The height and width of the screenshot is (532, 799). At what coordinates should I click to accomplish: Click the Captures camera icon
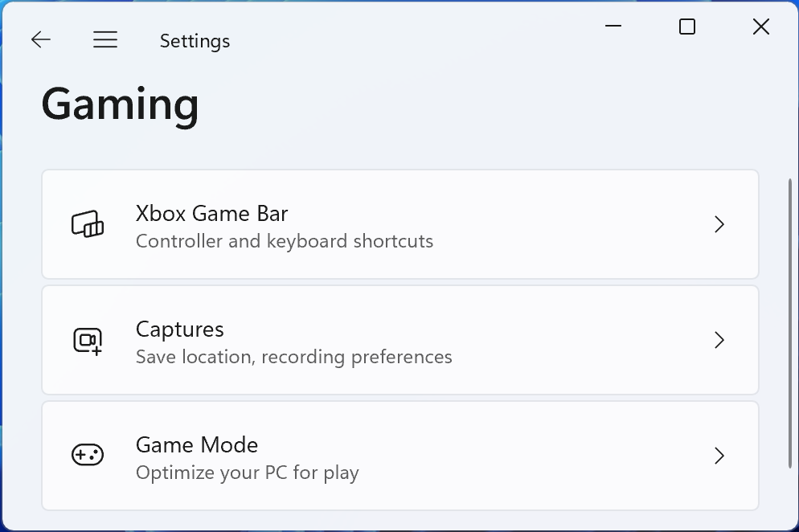point(88,341)
